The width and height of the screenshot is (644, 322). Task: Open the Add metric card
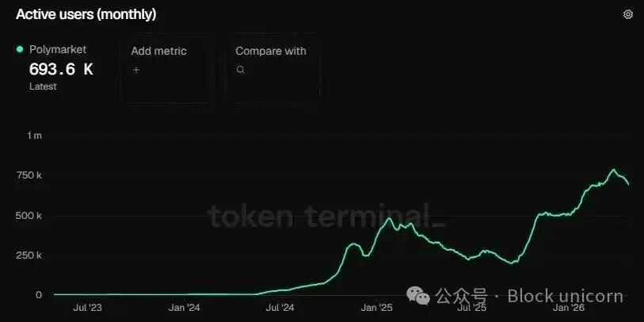point(166,67)
